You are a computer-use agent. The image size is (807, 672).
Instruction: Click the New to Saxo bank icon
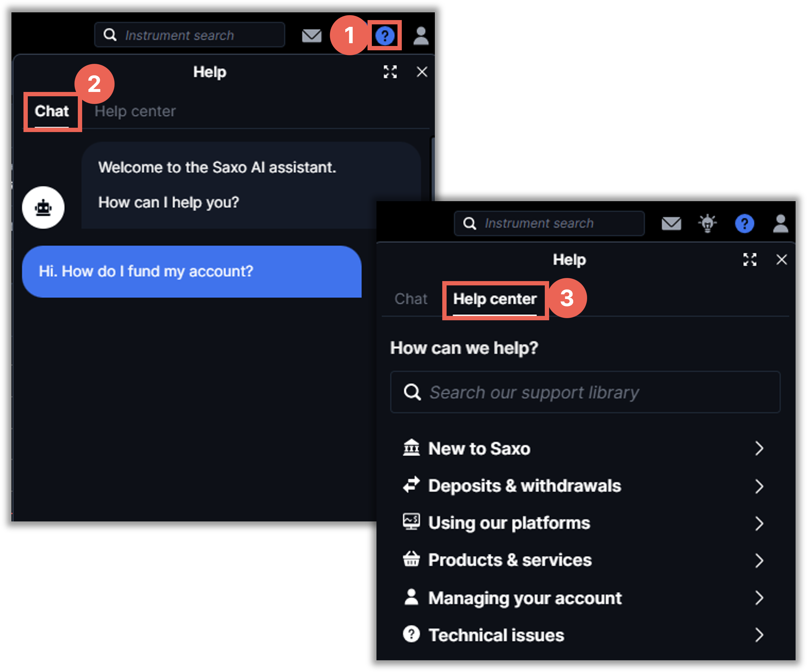click(x=412, y=448)
